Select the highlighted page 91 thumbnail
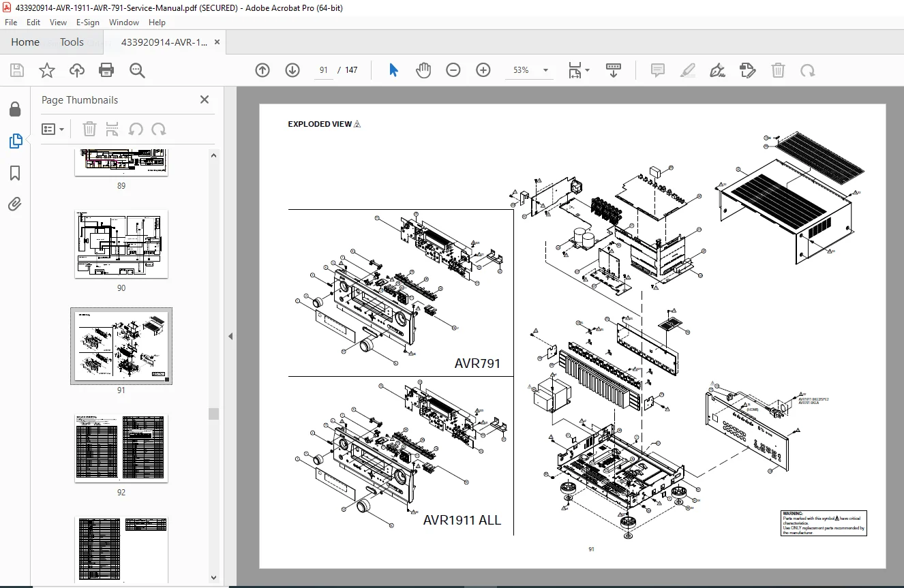904x588 pixels. tap(121, 346)
